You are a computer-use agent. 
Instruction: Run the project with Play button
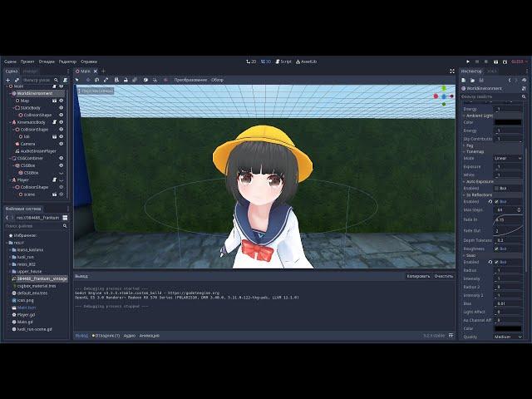(468, 62)
